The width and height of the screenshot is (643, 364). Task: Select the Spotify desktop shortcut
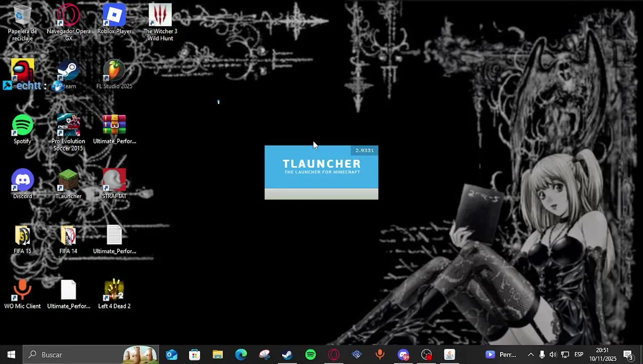pos(22,129)
